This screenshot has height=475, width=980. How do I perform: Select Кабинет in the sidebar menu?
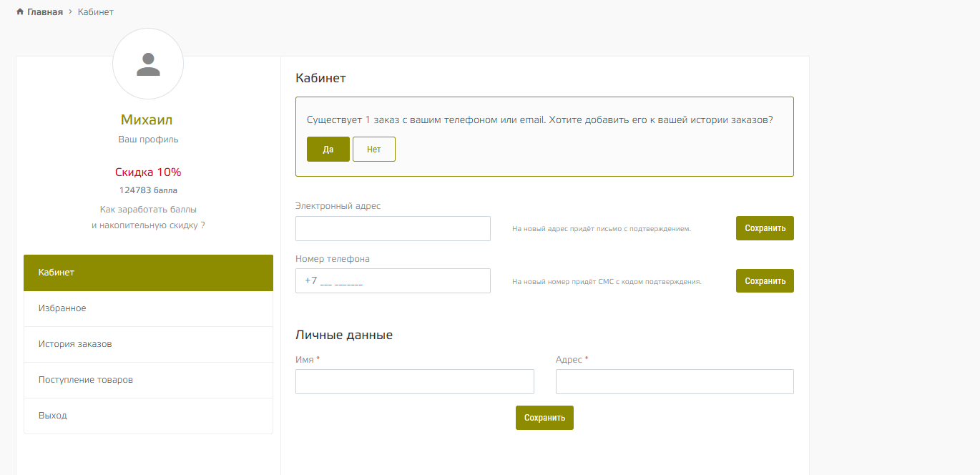[x=148, y=273]
